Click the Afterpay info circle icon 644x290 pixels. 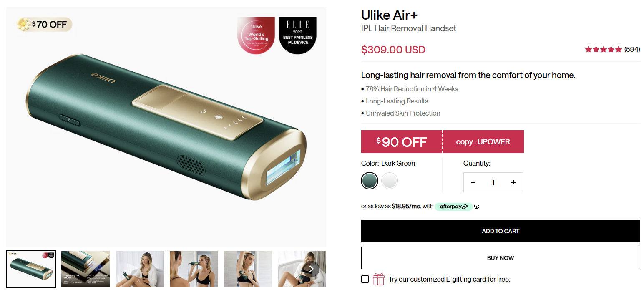pyautogui.click(x=477, y=207)
